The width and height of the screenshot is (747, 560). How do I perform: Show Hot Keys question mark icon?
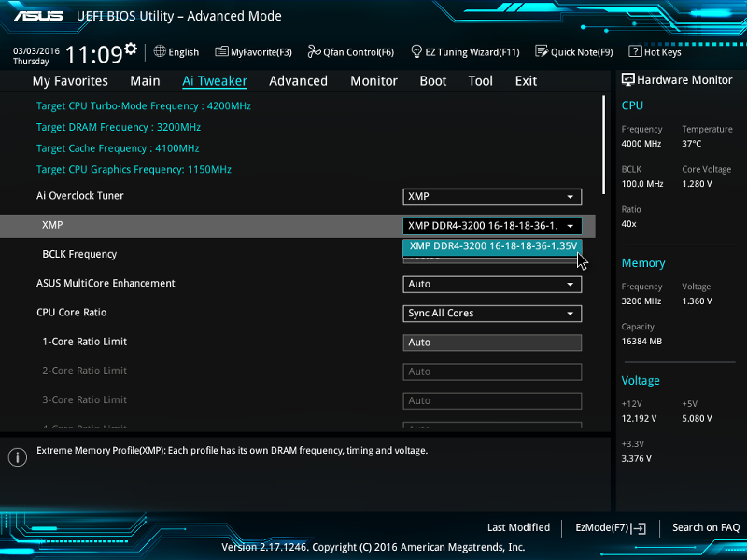(x=635, y=51)
